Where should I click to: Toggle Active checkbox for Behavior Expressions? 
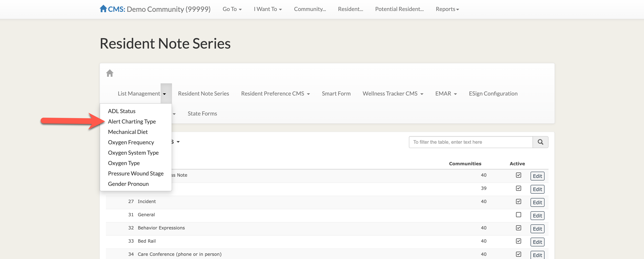[x=518, y=228]
